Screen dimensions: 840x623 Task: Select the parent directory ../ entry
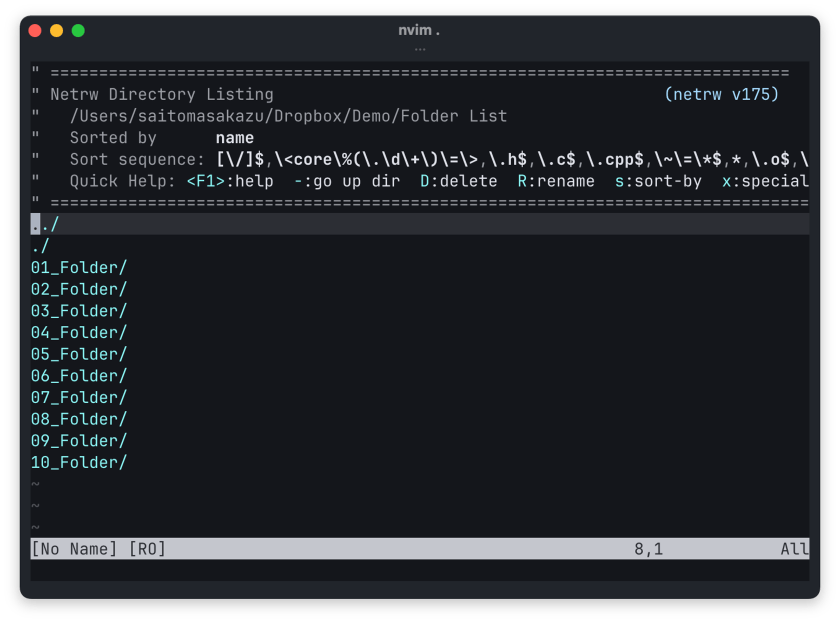[45, 224]
